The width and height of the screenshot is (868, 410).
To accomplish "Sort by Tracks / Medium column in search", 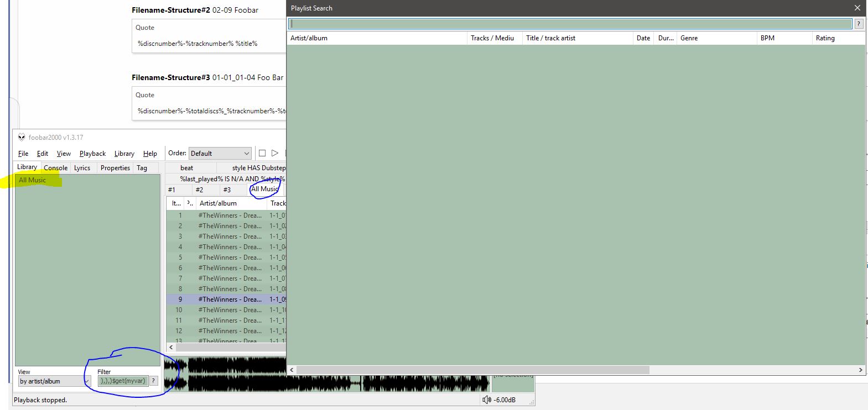I will pos(495,38).
